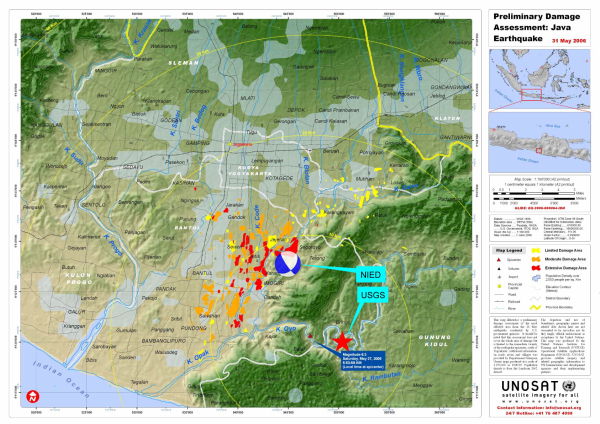Click the Extensive Damage Area legend text
This screenshot has width=600, height=424.
point(566,268)
